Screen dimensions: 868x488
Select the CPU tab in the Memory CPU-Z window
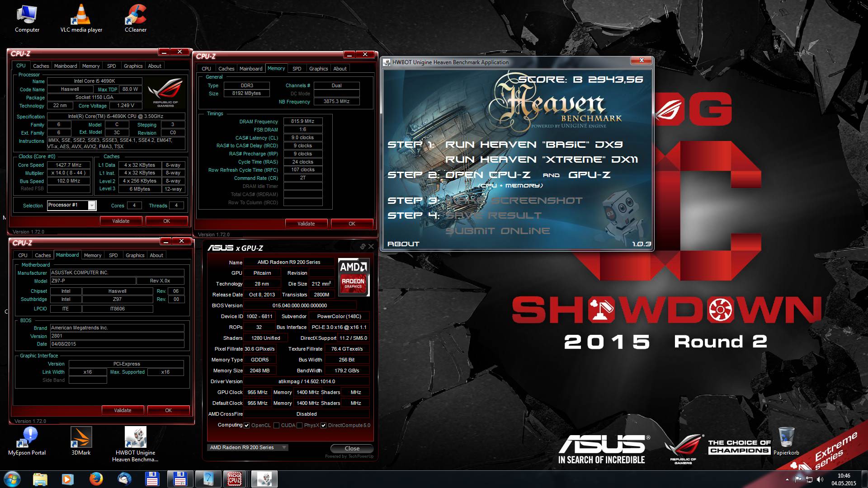206,69
